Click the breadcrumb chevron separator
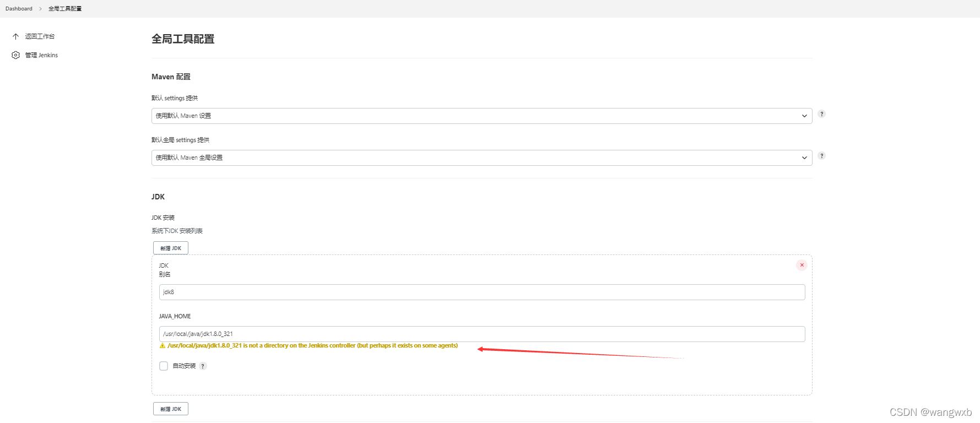The image size is (980, 423). (x=40, y=9)
